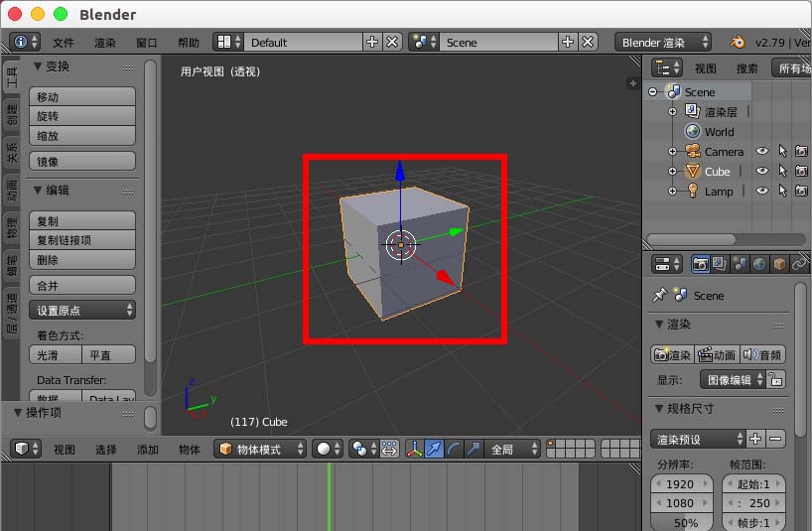Open the 物体模式 mode dropdown
The height and width of the screenshot is (531, 812).
[x=260, y=449]
